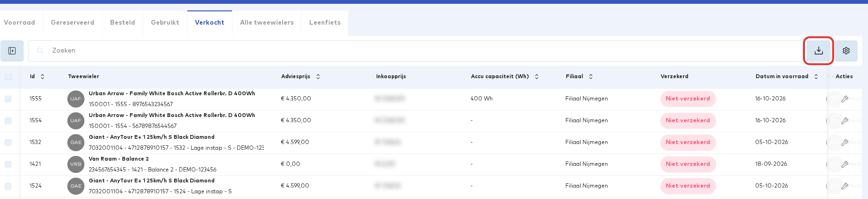
Task: Click GAE avatar of bike 1532
Action: point(76,143)
